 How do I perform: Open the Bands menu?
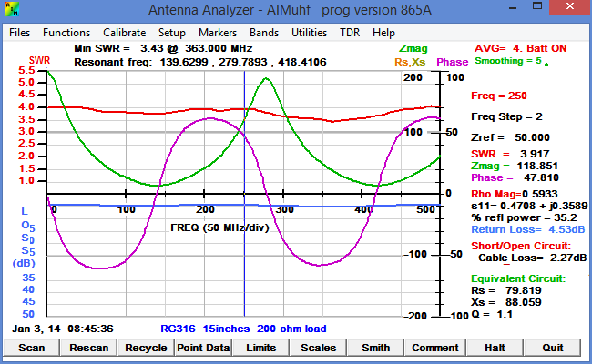click(264, 32)
